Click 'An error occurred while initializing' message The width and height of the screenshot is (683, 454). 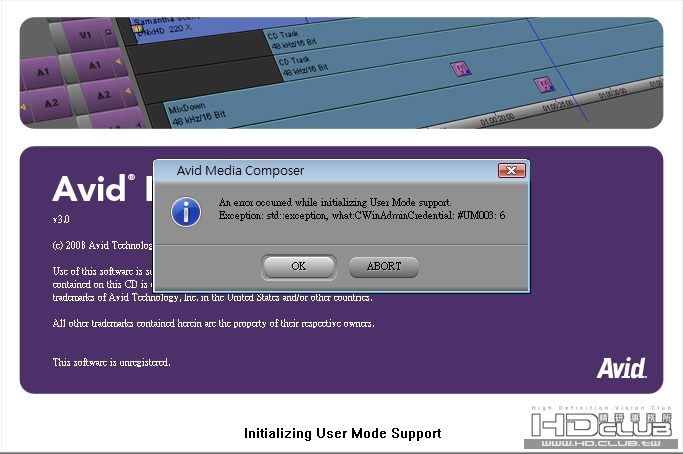tap(335, 202)
